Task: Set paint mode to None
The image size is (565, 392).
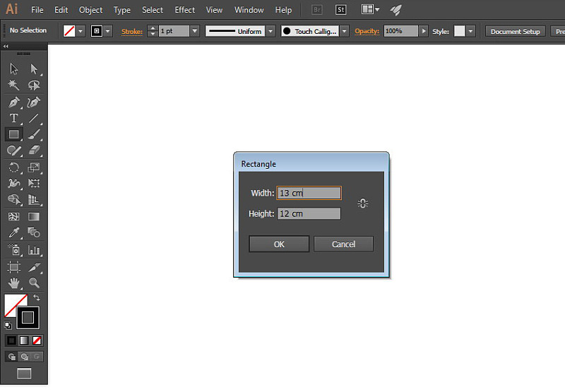Action: tap(37, 340)
